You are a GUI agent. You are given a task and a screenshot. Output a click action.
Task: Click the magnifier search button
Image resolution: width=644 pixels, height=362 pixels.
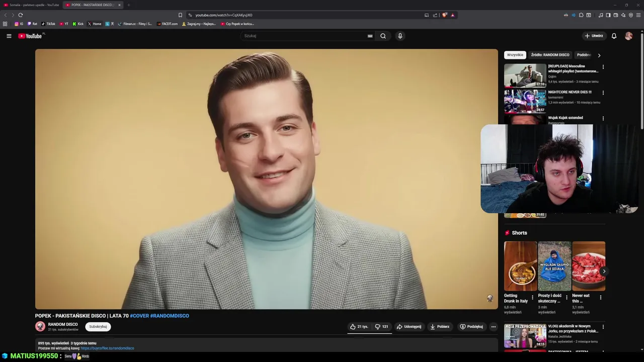(383, 36)
